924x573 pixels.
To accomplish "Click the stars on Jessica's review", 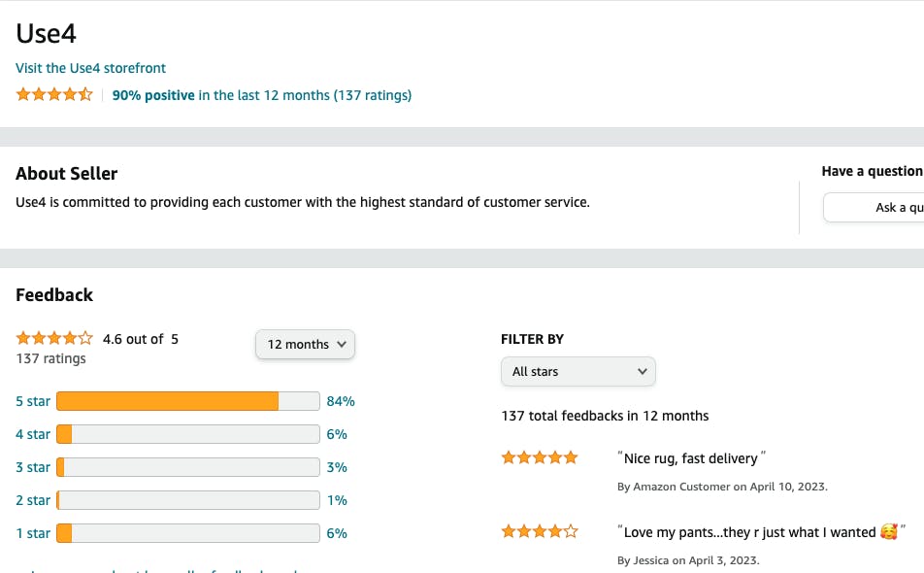I will (x=539, y=531).
